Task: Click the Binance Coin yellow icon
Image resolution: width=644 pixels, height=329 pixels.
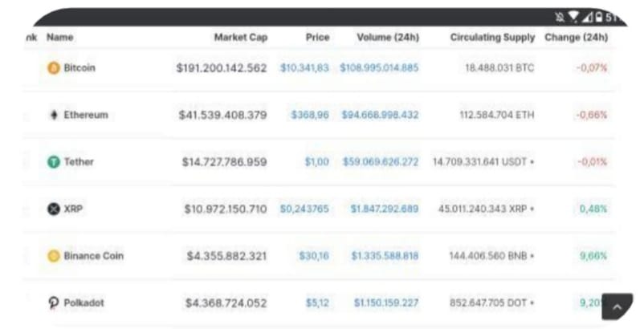Action: point(54,256)
